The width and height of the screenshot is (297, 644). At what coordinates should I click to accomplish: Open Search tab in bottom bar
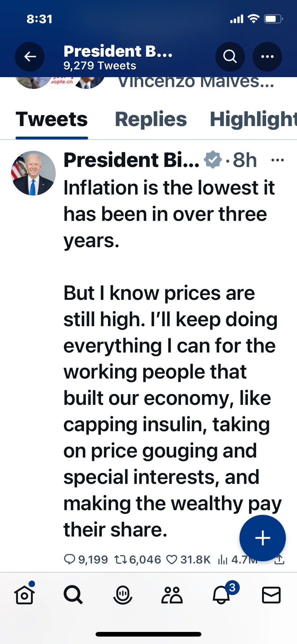coord(73,595)
